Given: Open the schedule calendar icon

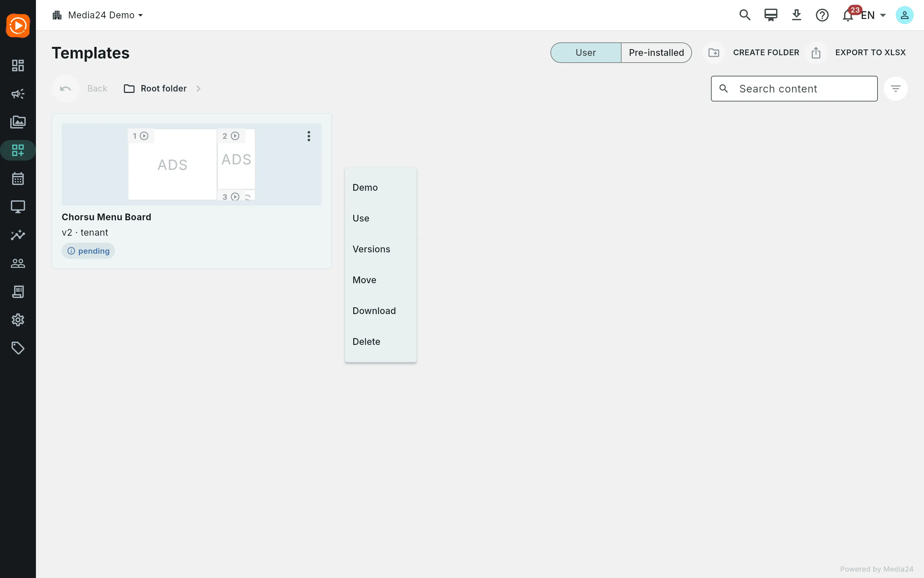Looking at the screenshot, I should pyautogui.click(x=18, y=179).
